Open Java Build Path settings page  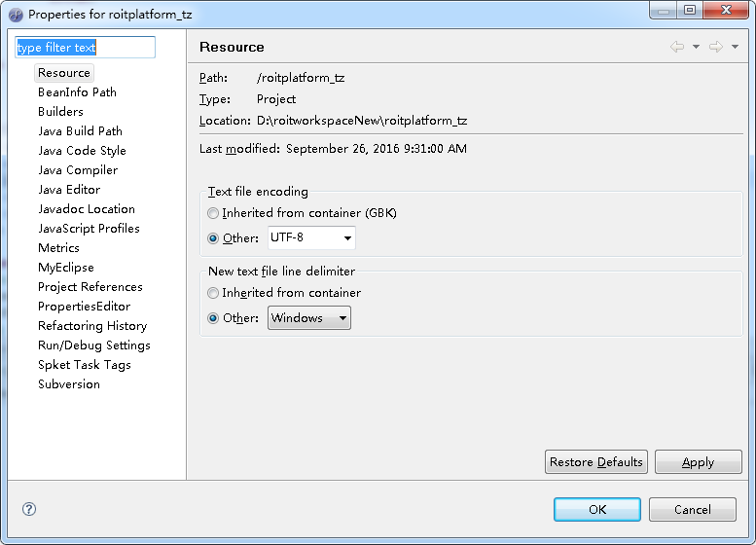80,131
